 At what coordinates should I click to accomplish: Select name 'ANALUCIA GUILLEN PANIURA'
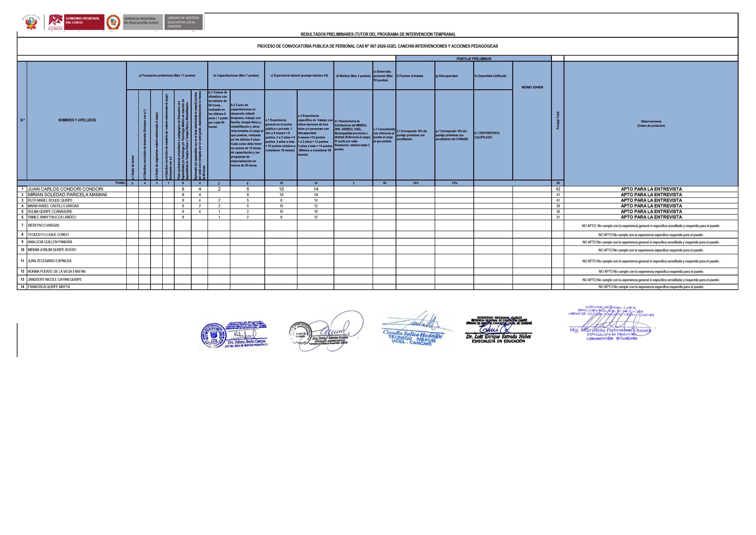pyautogui.click(x=50, y=242)
